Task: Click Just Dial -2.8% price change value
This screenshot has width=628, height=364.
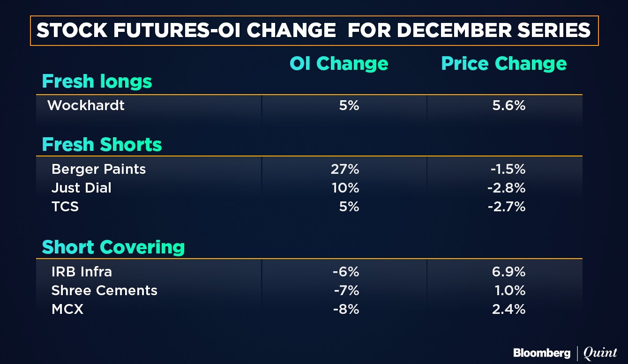Action: click(508, 188)
